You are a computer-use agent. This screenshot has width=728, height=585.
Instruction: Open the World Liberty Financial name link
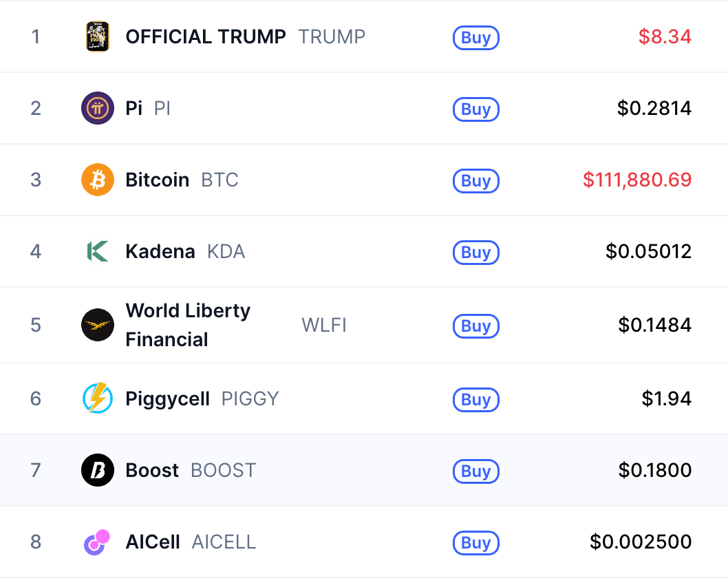coord(188,325)
